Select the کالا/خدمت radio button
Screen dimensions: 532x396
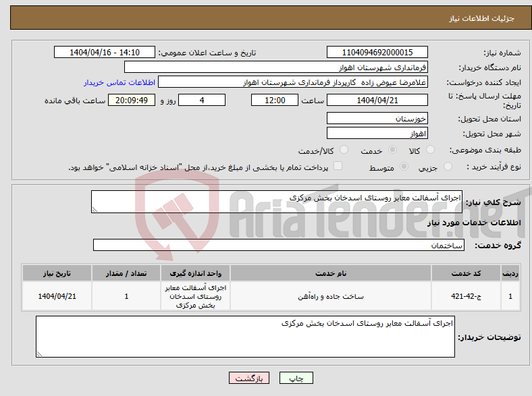[x=344, y=150]
